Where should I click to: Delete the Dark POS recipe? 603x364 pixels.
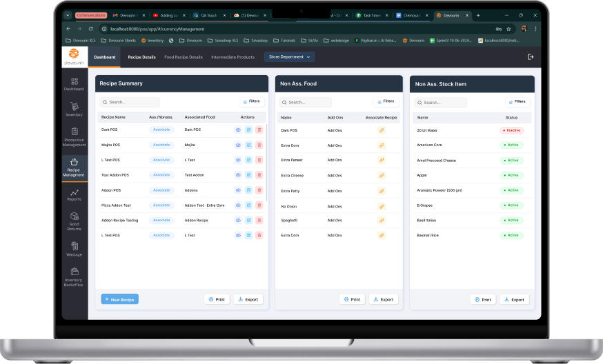(x=259, y=130)
